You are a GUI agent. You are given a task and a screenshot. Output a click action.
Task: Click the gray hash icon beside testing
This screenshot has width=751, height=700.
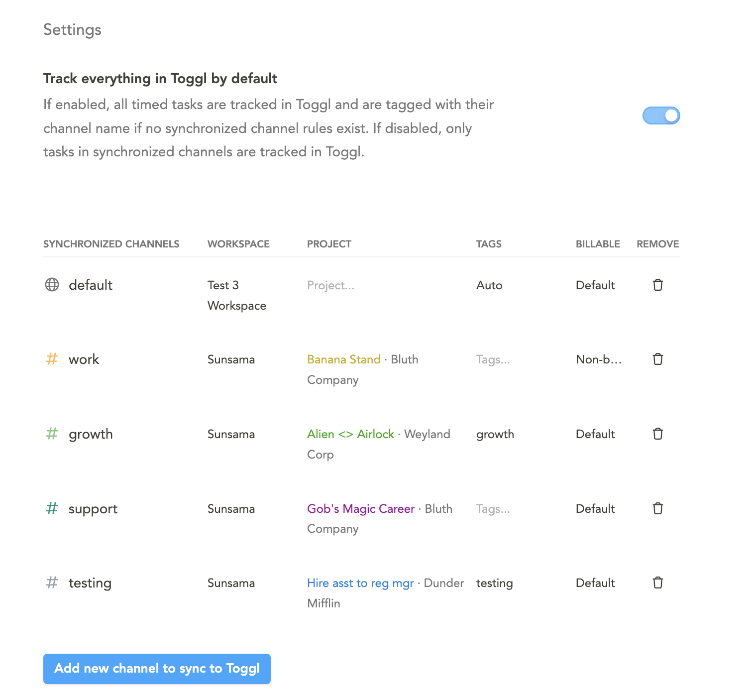pyautogui.click(x=51, y=583)
